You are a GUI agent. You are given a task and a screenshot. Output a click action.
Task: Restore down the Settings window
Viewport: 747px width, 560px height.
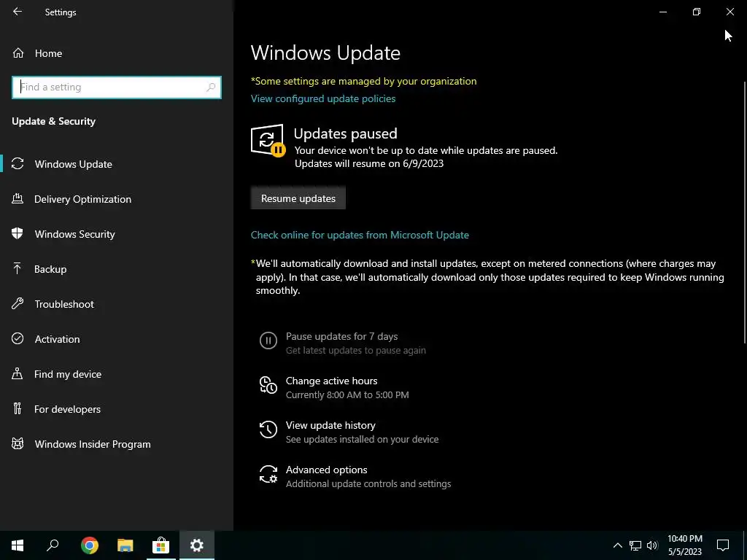click(697, 12)
